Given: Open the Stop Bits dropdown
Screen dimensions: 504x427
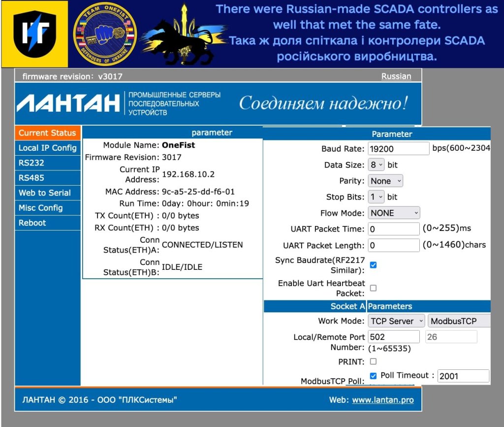Looking at the screenshot, I should 377,197.
